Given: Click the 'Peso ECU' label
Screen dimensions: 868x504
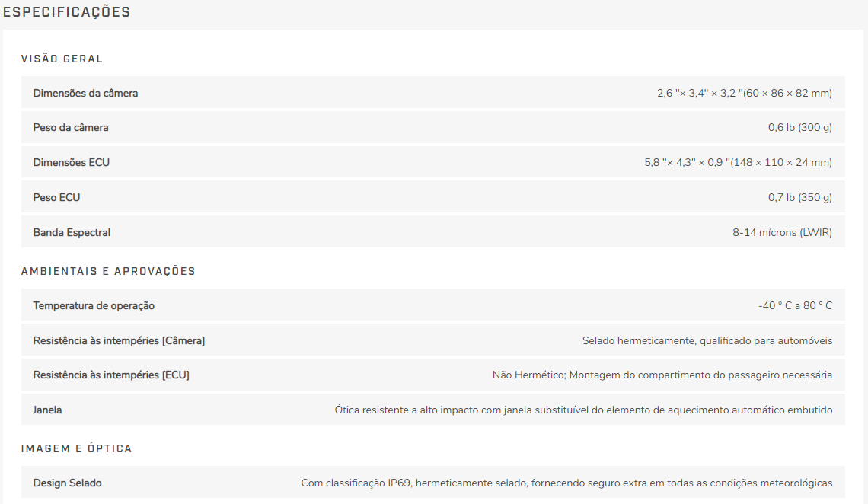Looking at the screenshot, I should (x=56, y=197).
